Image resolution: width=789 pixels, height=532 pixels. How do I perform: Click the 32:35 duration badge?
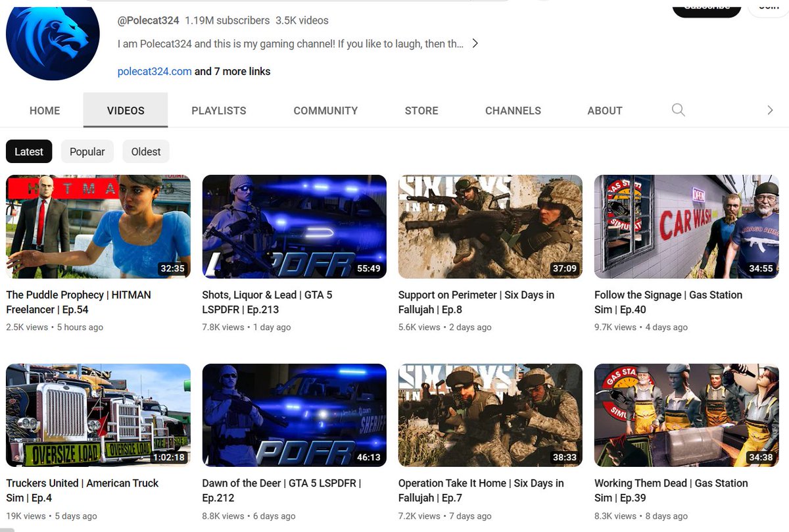click(172, 268)
